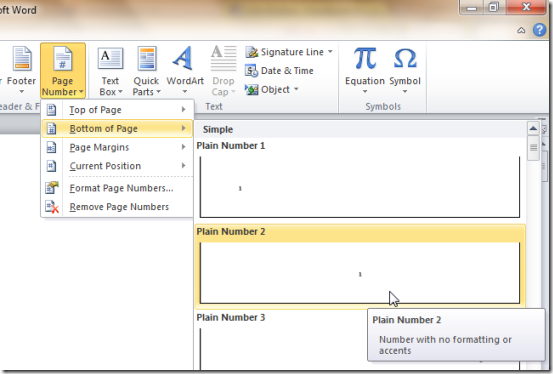Close the Word window

point(526,7)
